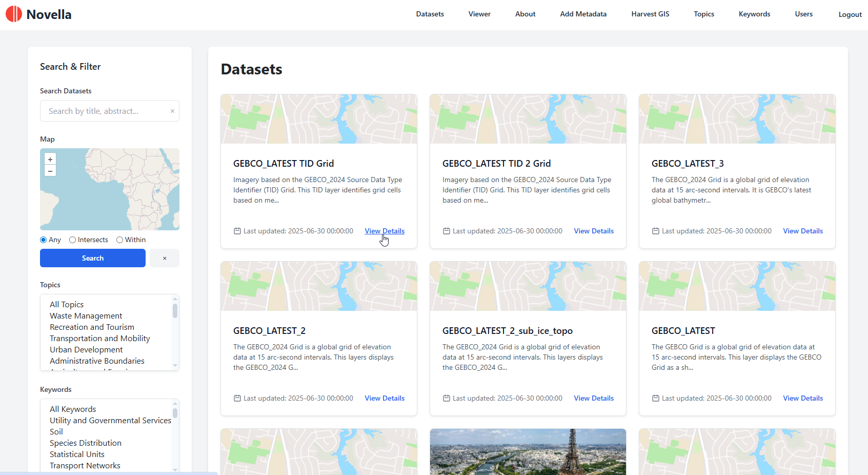
Task: Click the Topics list scrollbar thumb
Action: (175, 311)
